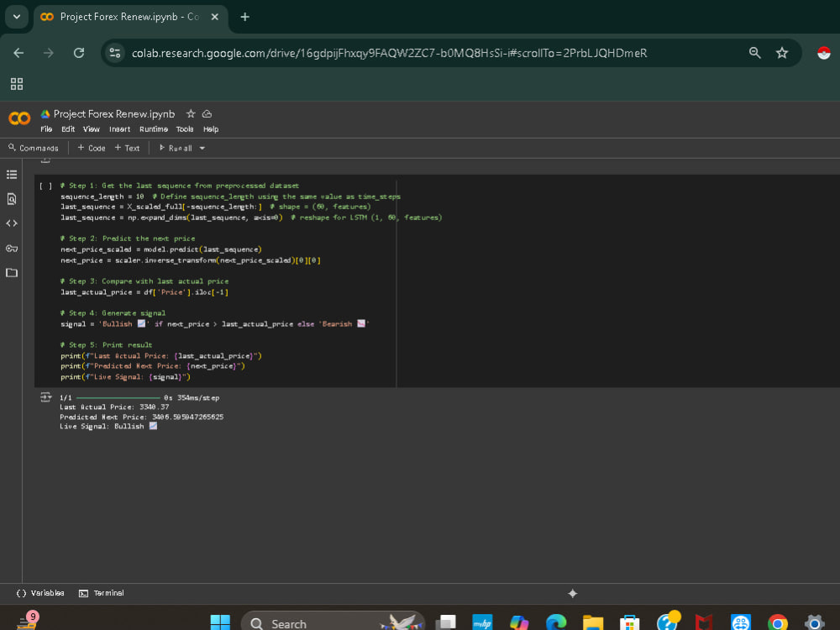This screenshot has width=840, height=630.
Task: Expand the Run all dropdown arrow
Action: pyautogui.click(x=202, y=149)
